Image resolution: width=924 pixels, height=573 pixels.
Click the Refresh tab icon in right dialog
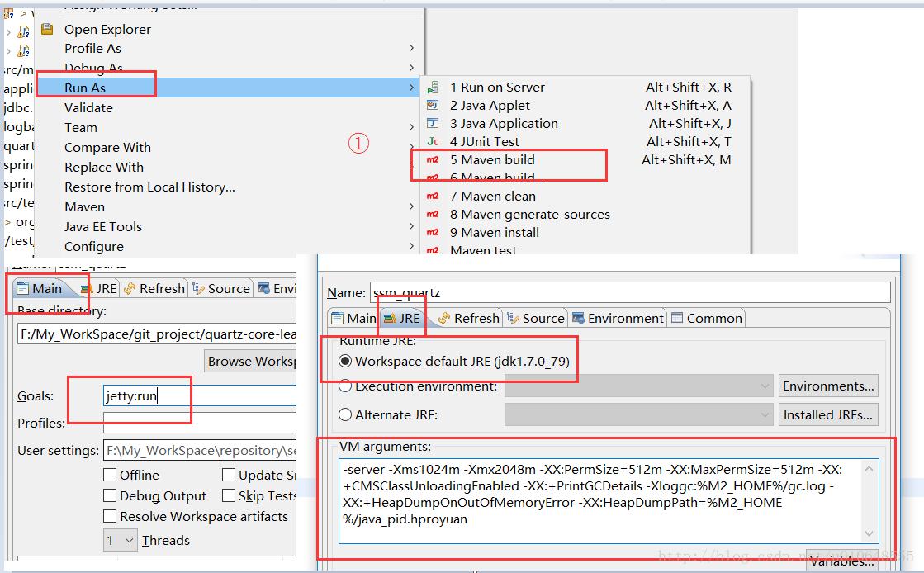tap(444, 319)
